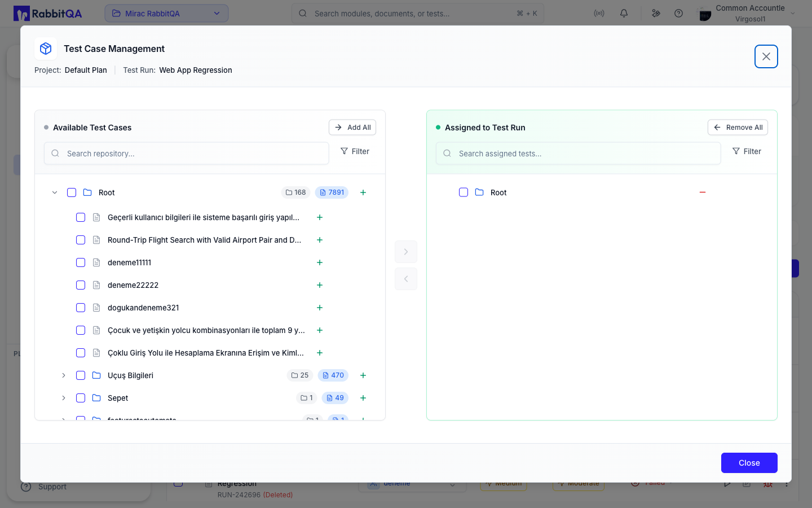Open the Mirac RabbitQA project dropdown

tap(166, 13)
